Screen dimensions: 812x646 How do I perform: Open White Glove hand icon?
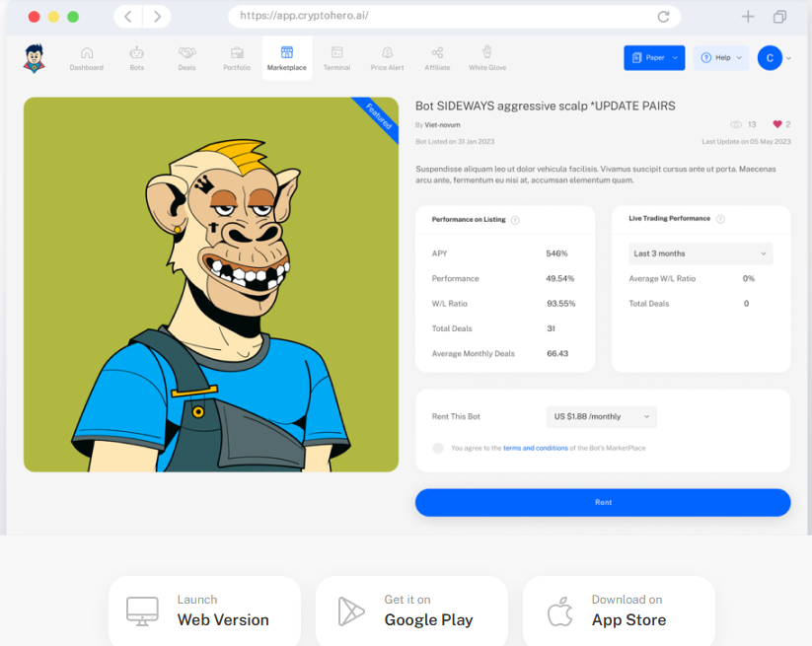487,53
